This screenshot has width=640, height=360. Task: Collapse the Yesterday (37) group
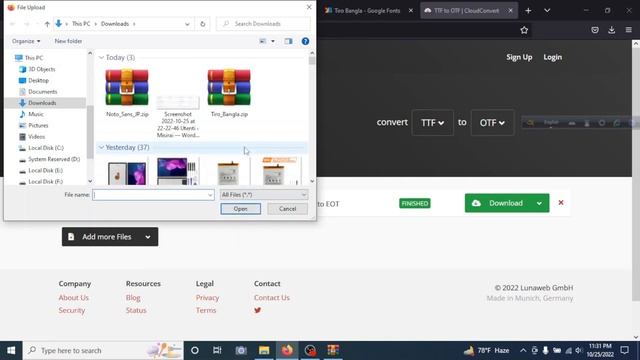pyautogui.click(x=101, y=147)
